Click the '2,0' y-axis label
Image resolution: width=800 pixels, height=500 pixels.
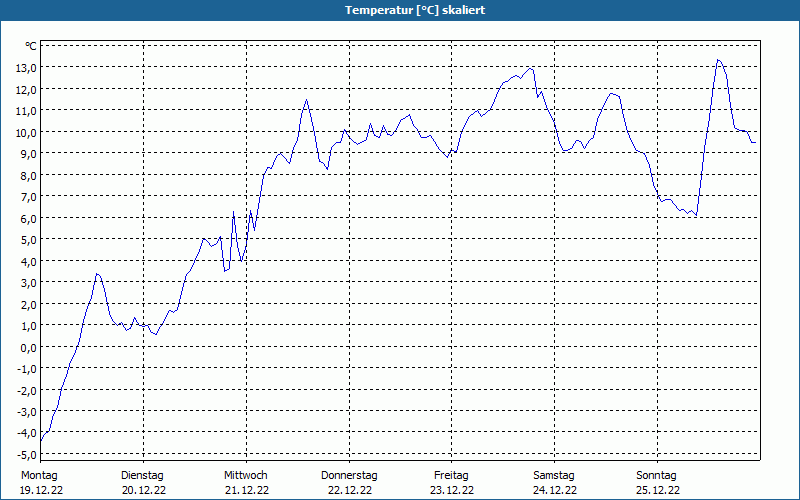coord(29,304)
